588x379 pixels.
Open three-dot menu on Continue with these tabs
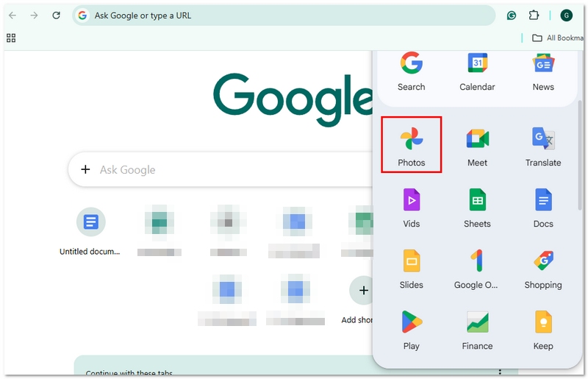pos(500,372)
